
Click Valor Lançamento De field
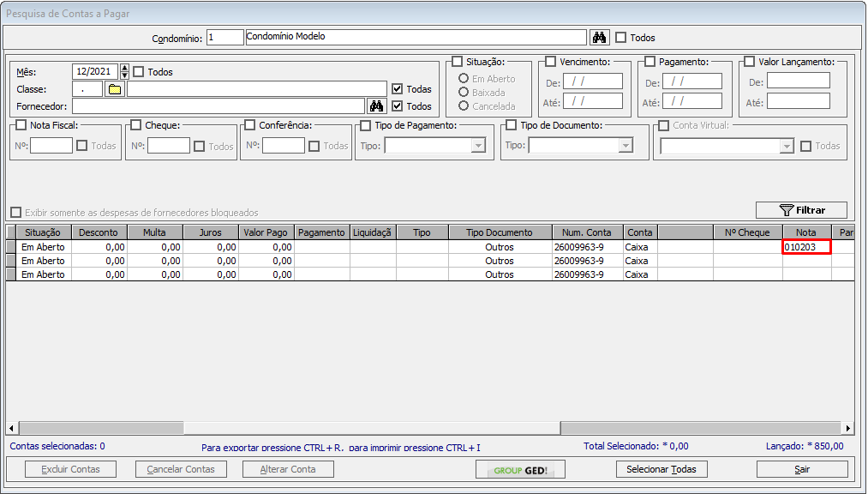[799, 81]
